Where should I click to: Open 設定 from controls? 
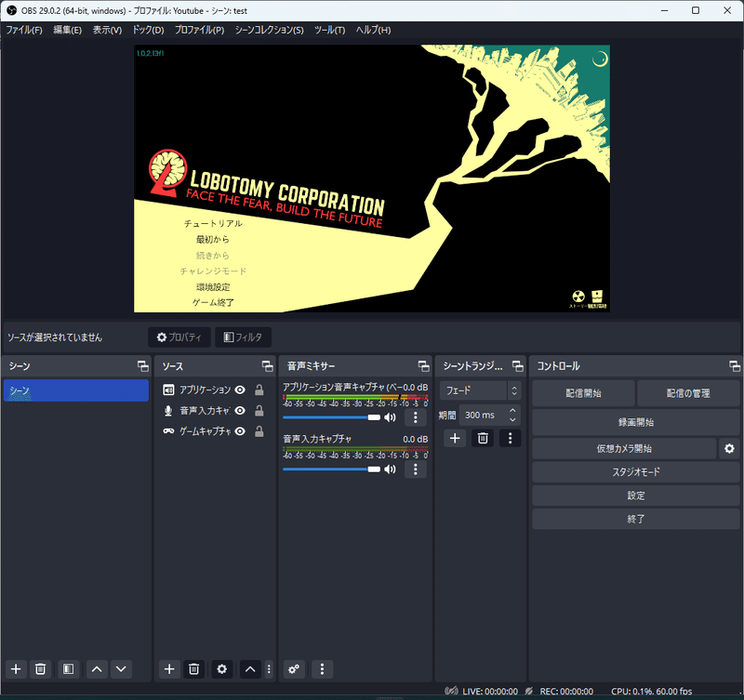[636, 495]
